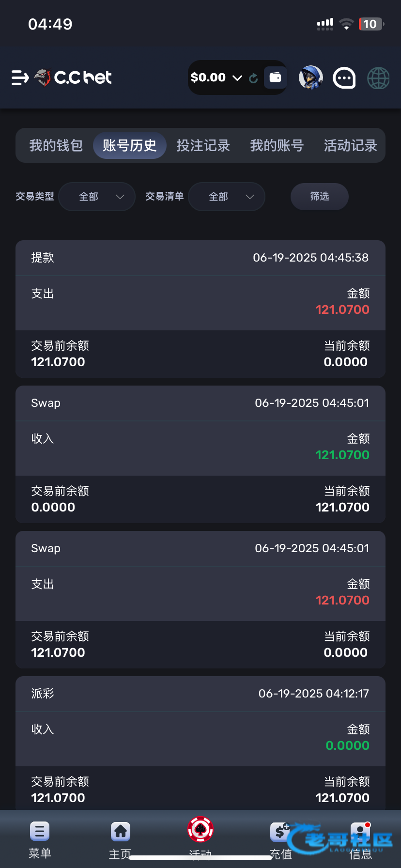The width and height of the screenshot is (401, 868).
Task: Open the chat support bubble icon
Action: pyautogui.click(x=344, y=77)
